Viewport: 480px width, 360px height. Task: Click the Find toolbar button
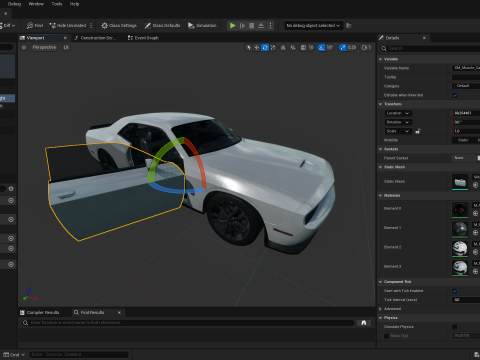coord(35,25)
